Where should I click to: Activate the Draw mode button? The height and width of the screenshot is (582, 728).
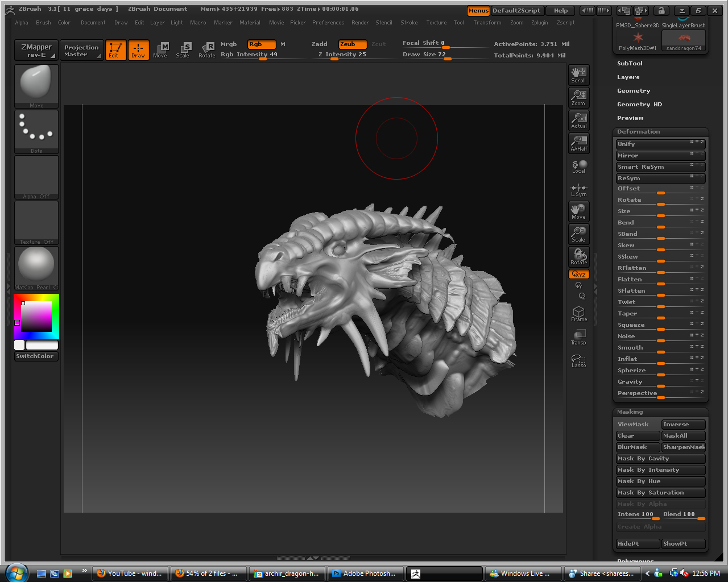[x=138, y=50]
